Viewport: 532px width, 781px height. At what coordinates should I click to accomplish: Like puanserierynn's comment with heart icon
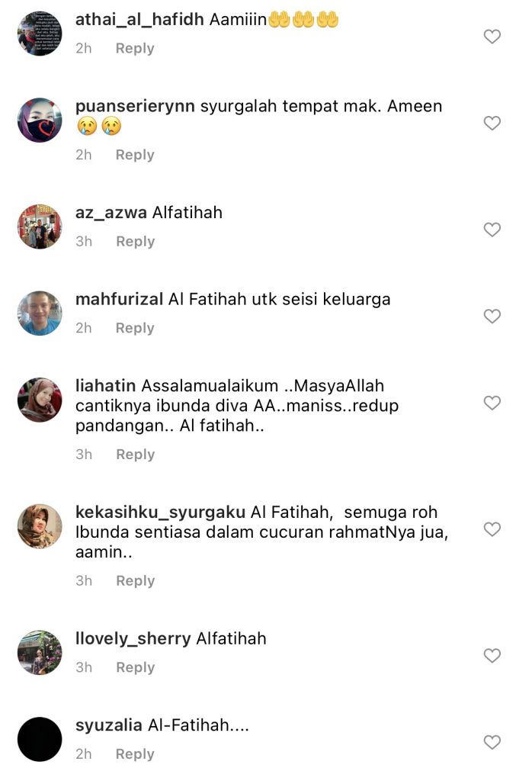point(492,123)
